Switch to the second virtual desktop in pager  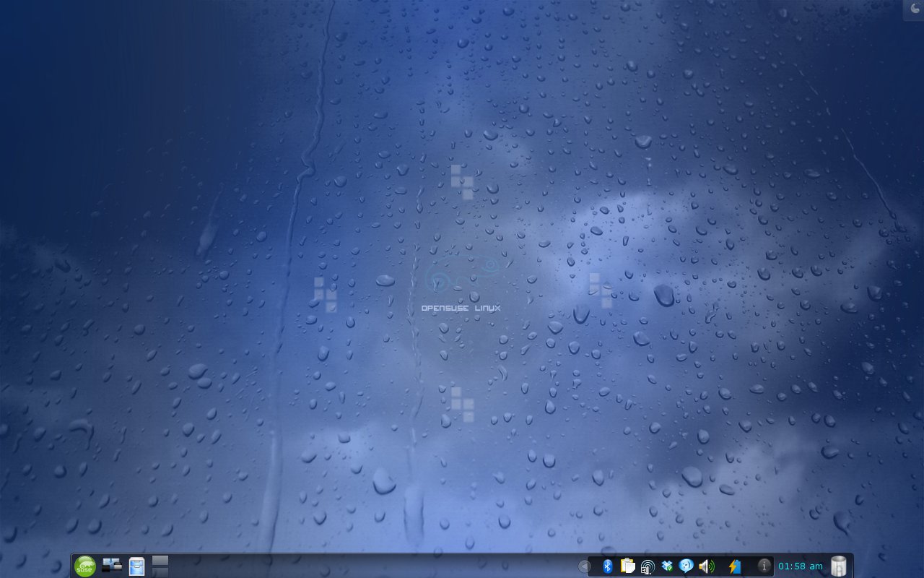[x=160, y=572]
